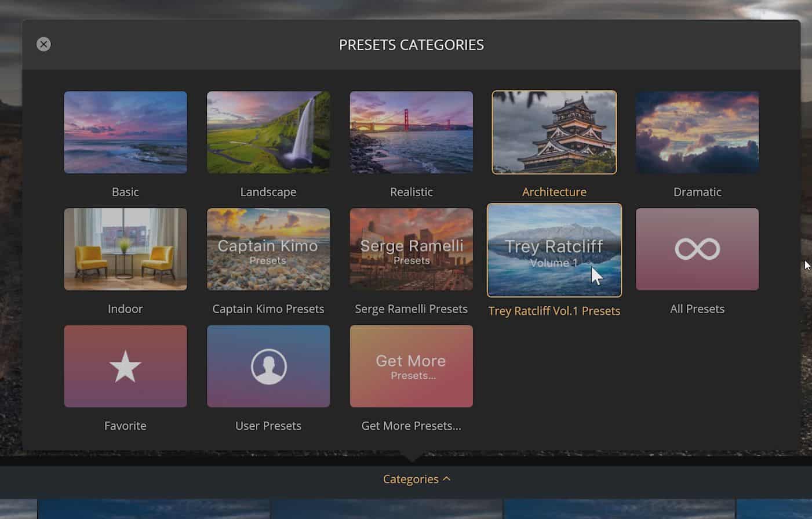Click the Indoor label text
The image size is (812, 519).
point(125,309)
